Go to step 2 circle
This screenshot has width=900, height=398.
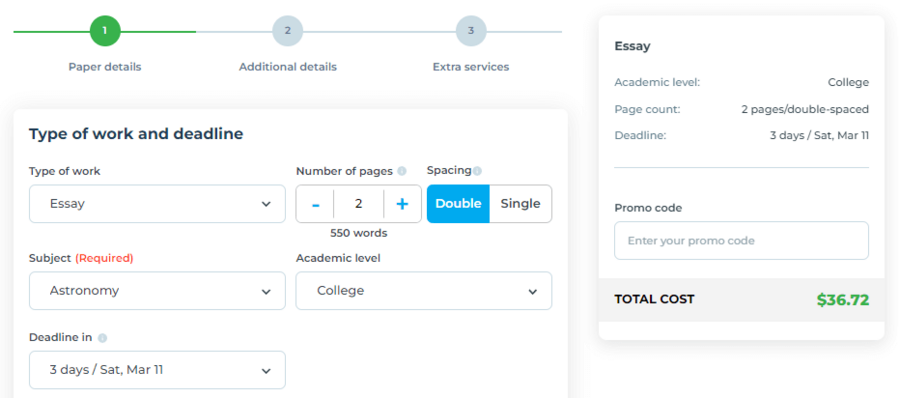click(288, 31)
